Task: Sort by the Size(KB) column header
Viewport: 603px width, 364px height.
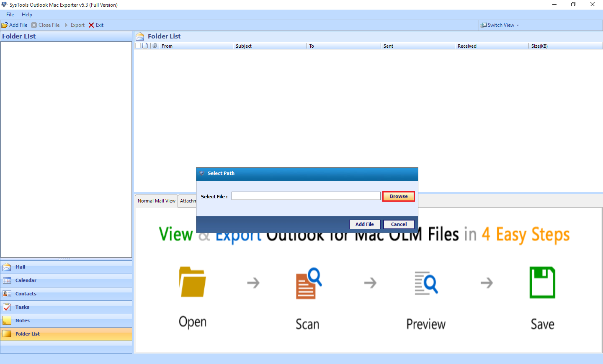Action: coord(565,46)
